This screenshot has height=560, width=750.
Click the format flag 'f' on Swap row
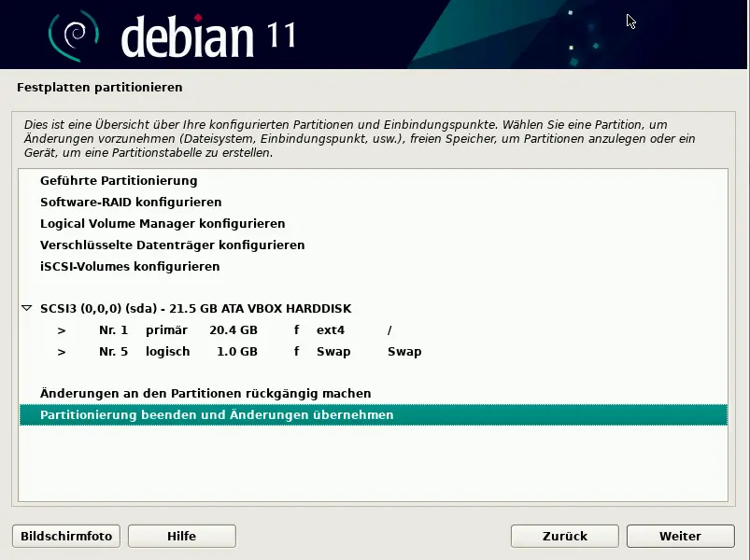click(x=296, y=352)
